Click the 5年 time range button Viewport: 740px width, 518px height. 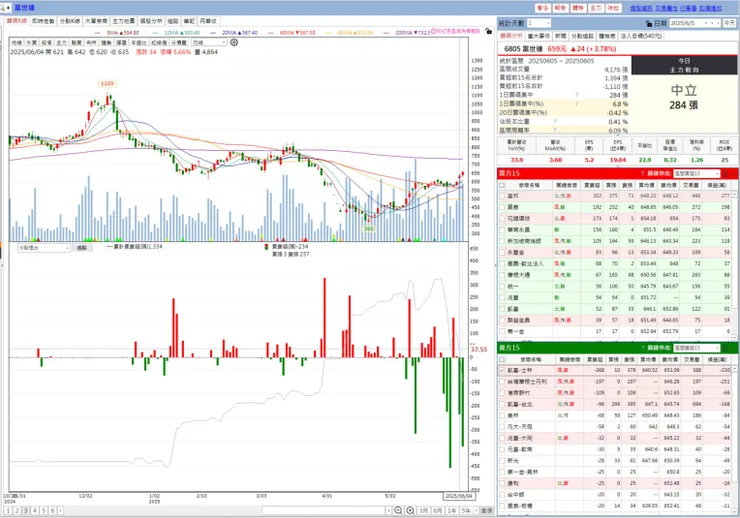point(466,510)
